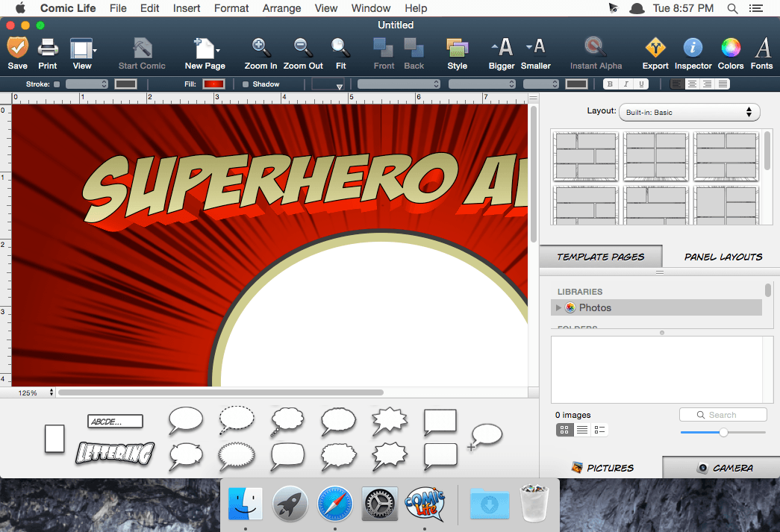Click the Camera button
The image size is (780, 532).
point(722,468)
